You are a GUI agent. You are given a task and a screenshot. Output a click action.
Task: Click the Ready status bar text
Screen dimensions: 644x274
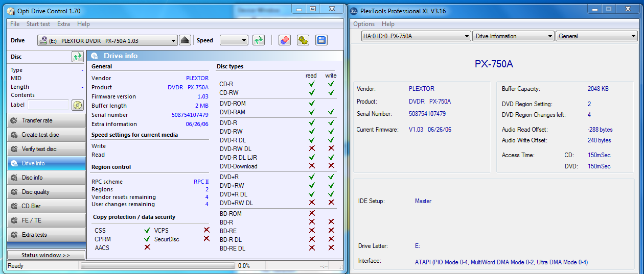point(16,266)
